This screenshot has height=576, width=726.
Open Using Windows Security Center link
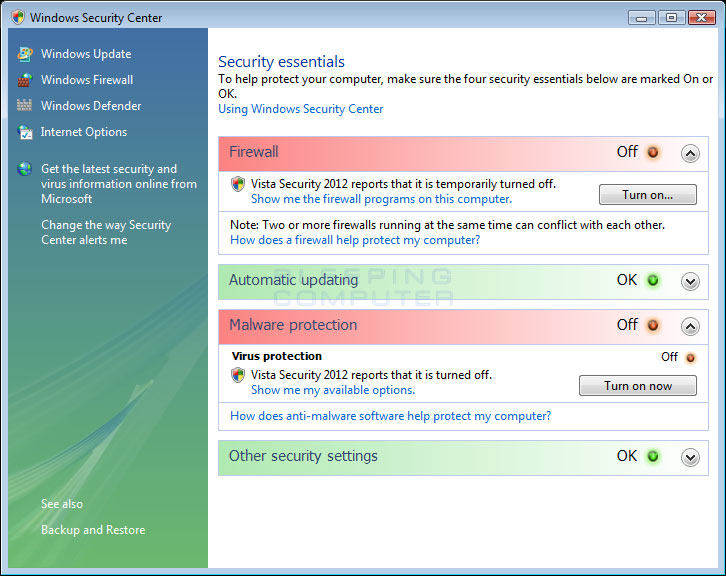(x=300, y=109)
